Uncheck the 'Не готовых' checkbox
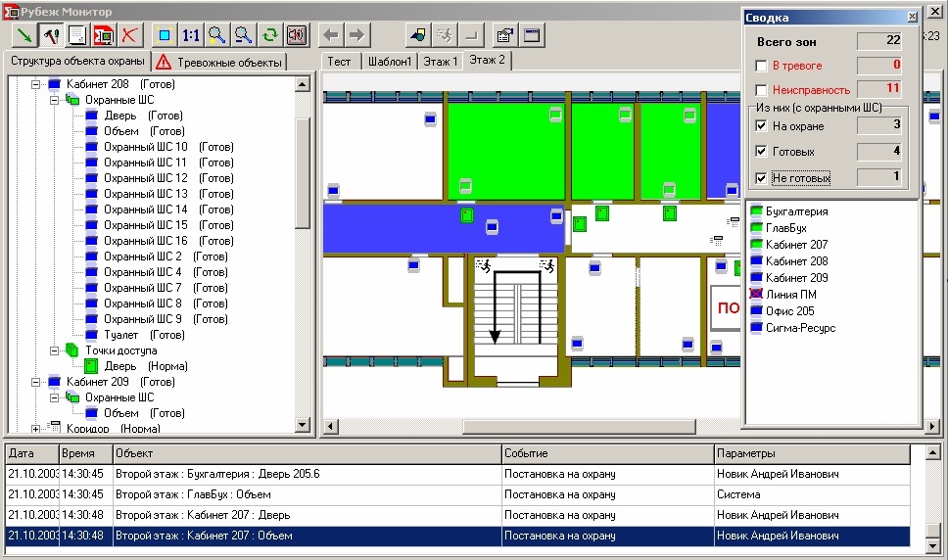Screen dimensions: 948x560 tap(762, 177)
